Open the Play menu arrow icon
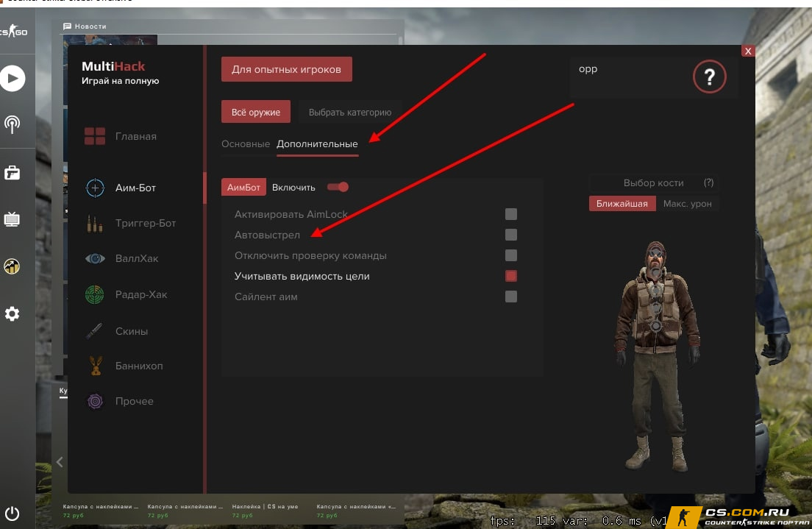Viewport: 812px width, 529px height. point(13,79)
